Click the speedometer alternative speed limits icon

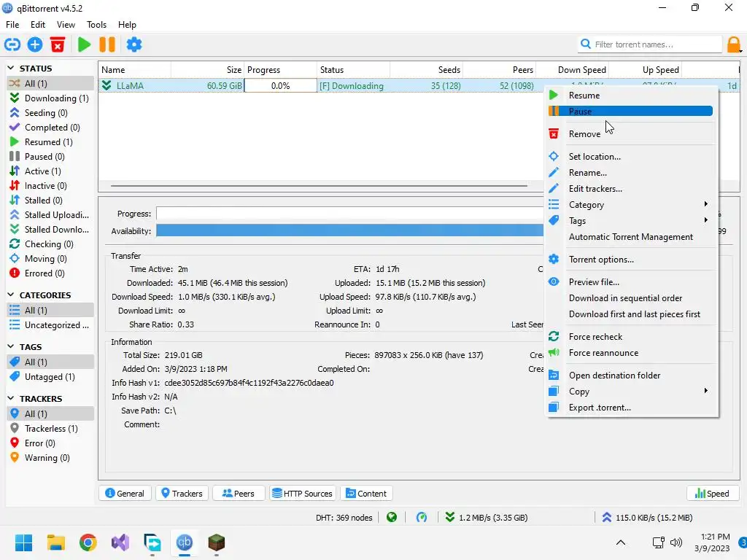(422, 518)
